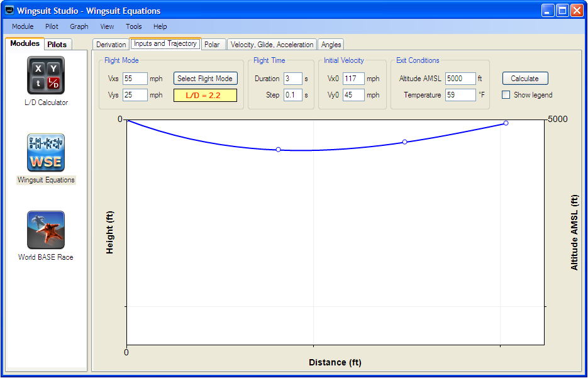Click the yellow L/D = 2.2 indicator

coord(205,96)
